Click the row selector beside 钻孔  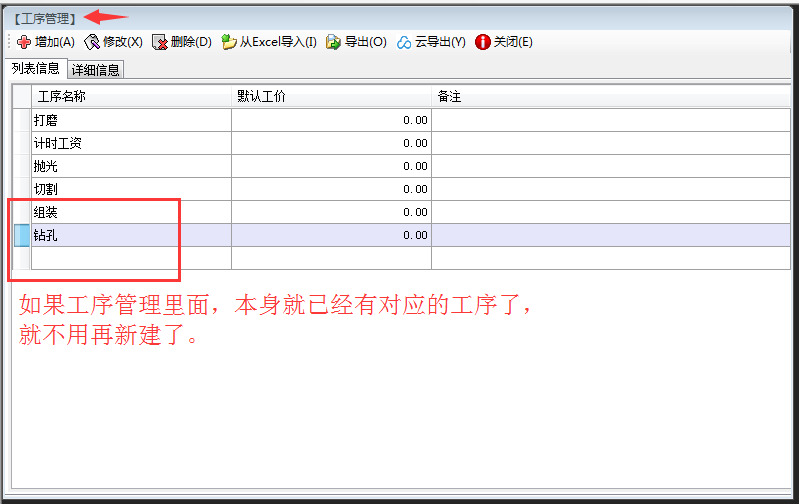coord(21,235)
